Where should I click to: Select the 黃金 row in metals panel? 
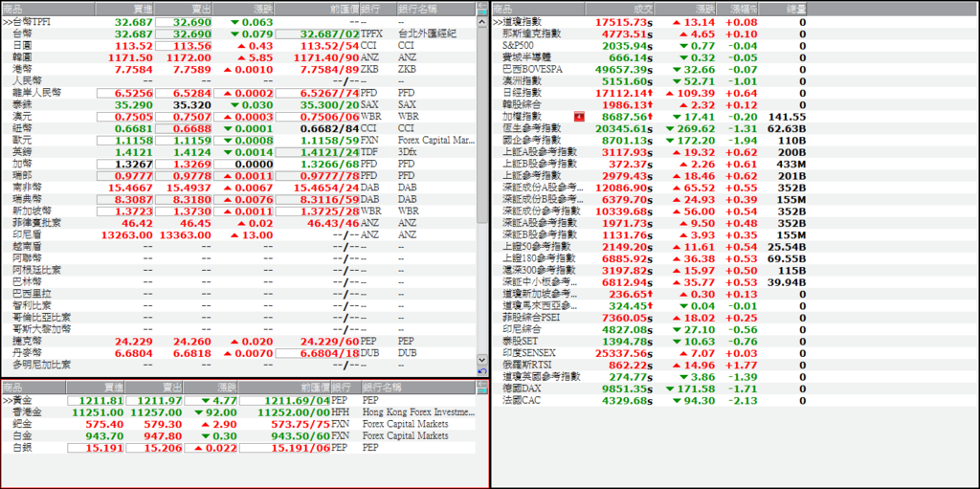(238, 400)
